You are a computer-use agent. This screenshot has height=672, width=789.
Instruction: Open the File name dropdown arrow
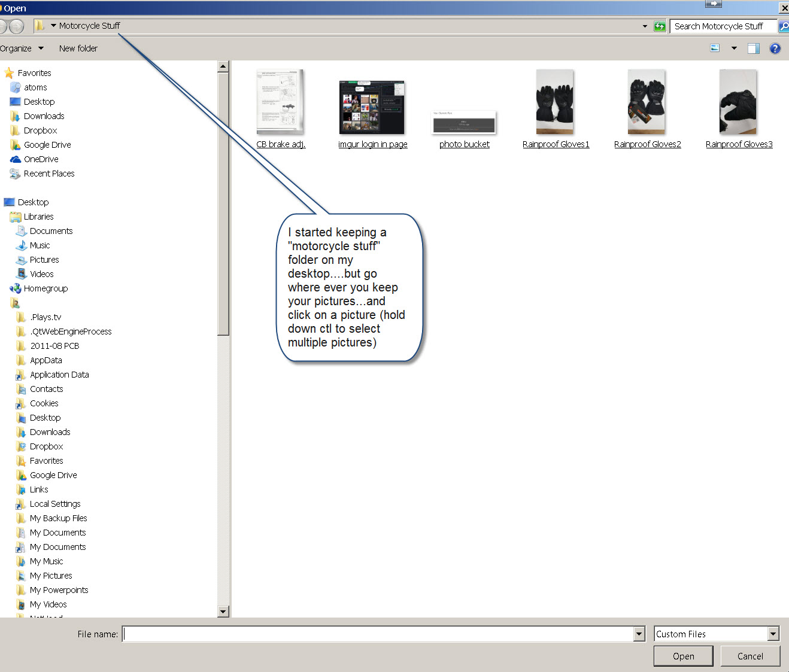click(639, 634)
